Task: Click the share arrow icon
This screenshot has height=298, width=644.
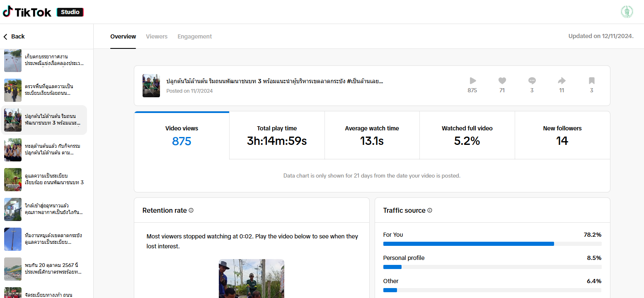Action: click(562, 81)
